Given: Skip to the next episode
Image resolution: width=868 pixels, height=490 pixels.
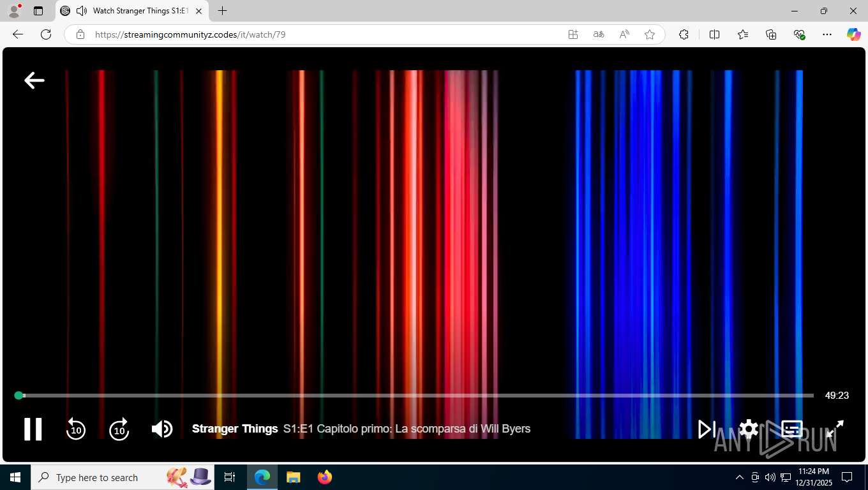Looking at the screenshot, I should (707, 429).
